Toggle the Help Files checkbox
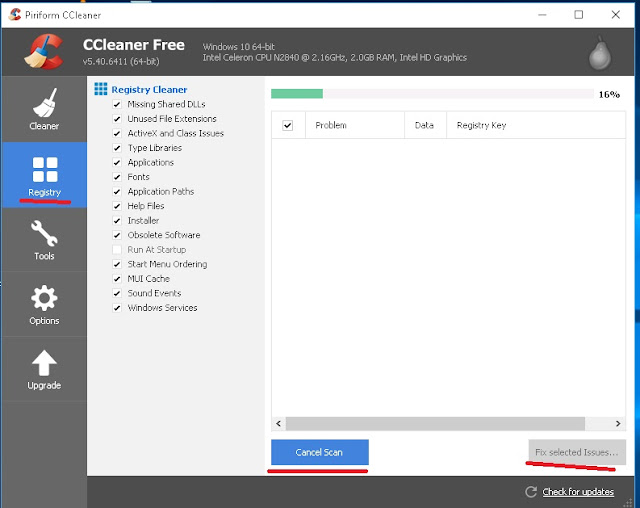 coord(117,206)
